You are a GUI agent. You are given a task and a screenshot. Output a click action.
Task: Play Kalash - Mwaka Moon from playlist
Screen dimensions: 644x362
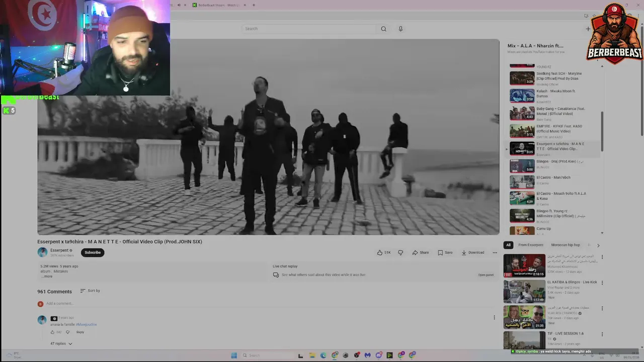point(553,96)
